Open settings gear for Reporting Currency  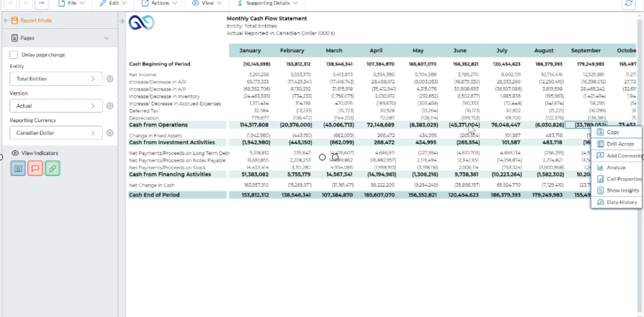click(110, 133)
